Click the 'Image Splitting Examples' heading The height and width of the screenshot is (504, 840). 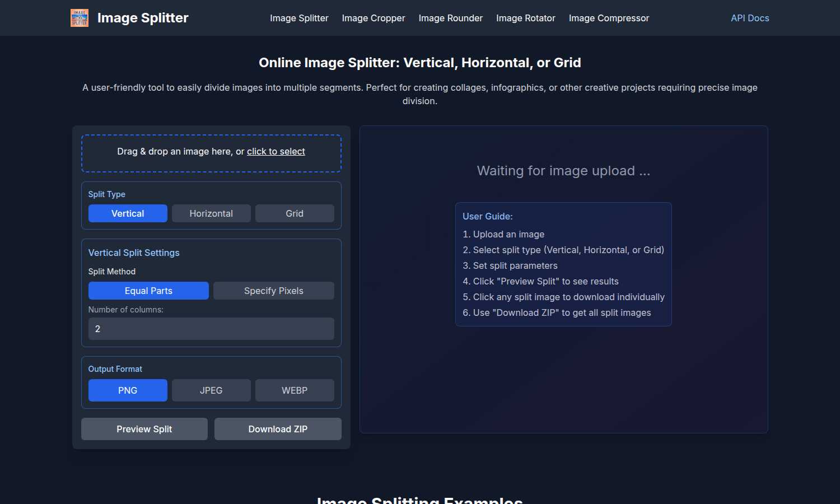point(420,500)
